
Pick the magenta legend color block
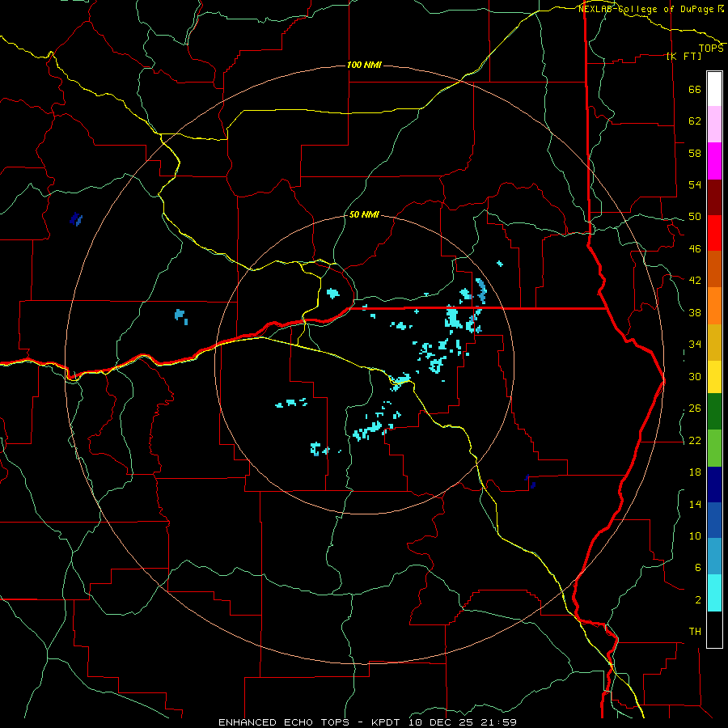point(714,161)
